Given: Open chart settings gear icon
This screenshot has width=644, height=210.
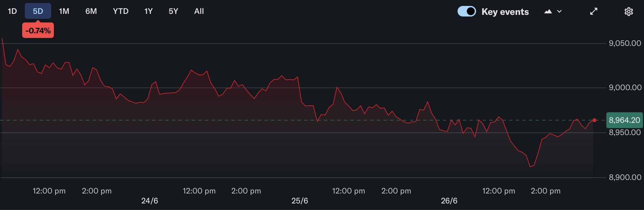Looking at the screenshot, I should pos(628,12).
